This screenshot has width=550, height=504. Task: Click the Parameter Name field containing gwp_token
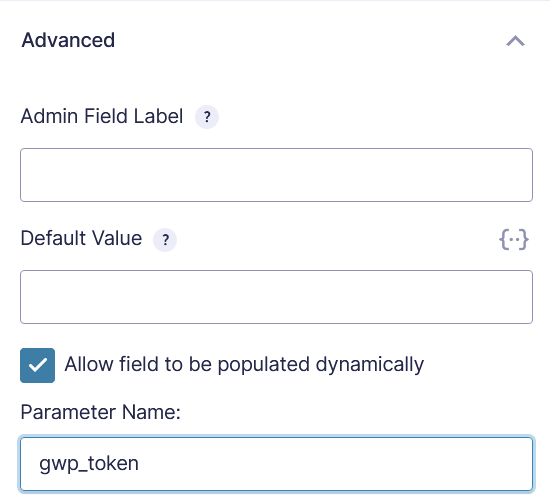tap(276, 464)
